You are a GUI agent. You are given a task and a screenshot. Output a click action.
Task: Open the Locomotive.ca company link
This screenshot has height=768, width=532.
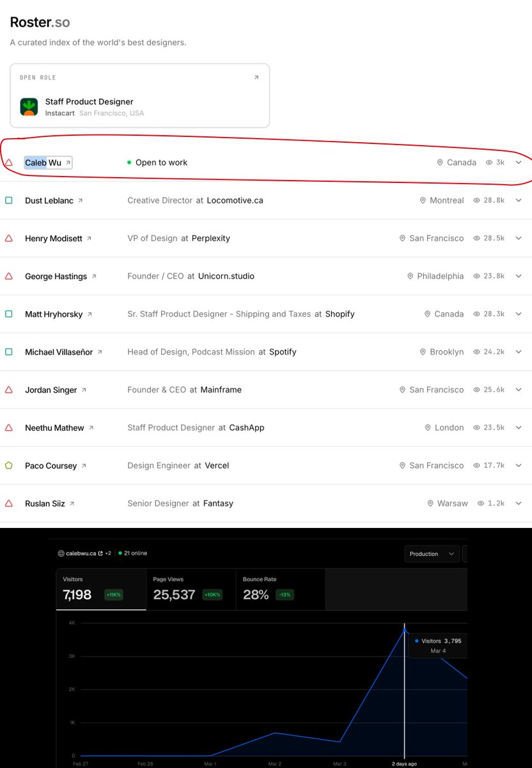point(235,200)
